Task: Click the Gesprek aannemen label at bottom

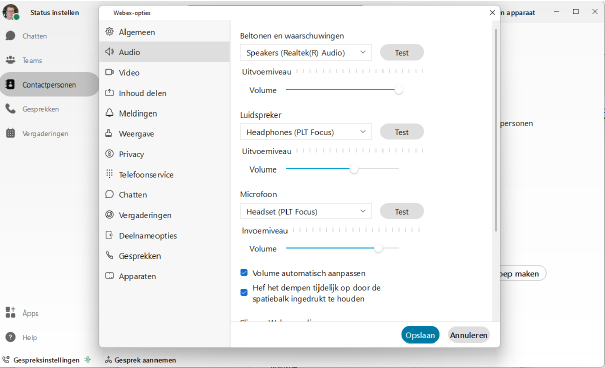Action: coord(145,360)
